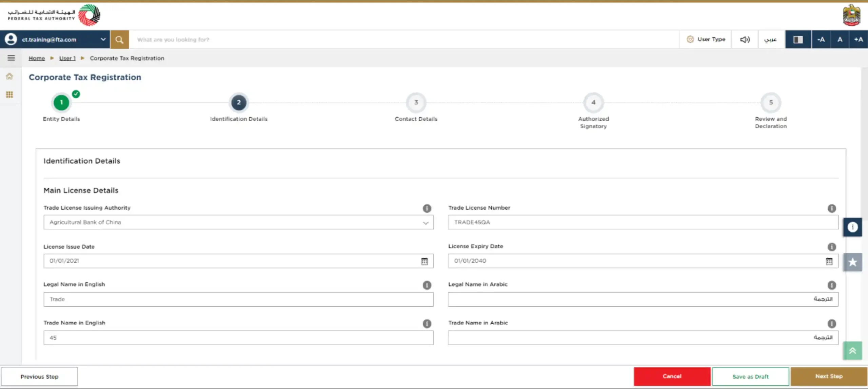Expand the ct.training@fta.com account dropdown

click(x=103, y=39)
